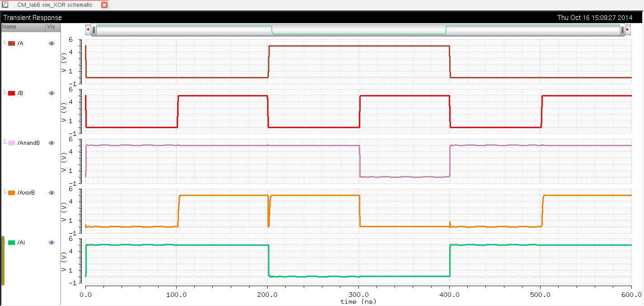Close the CM_lab6 sim_XOR schematic tab
The height and width of the screenshot is (306, 644).
pos(104,5)
